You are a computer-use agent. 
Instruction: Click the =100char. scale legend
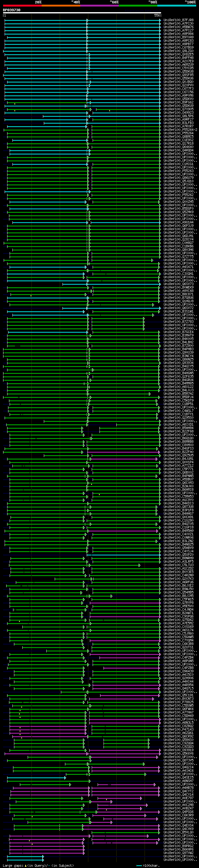(x=148, y=866)
